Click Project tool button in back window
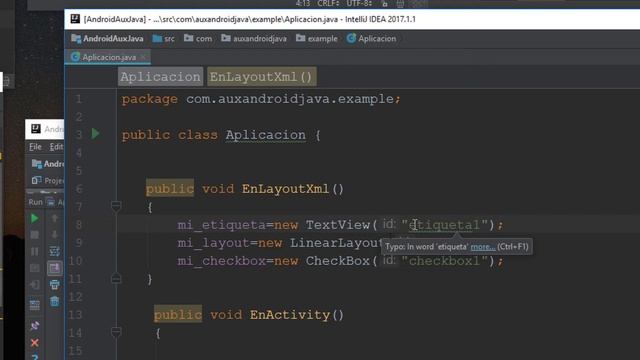Image resolution: width=640 pixels, height=360 pixels. tap(48, 180)
